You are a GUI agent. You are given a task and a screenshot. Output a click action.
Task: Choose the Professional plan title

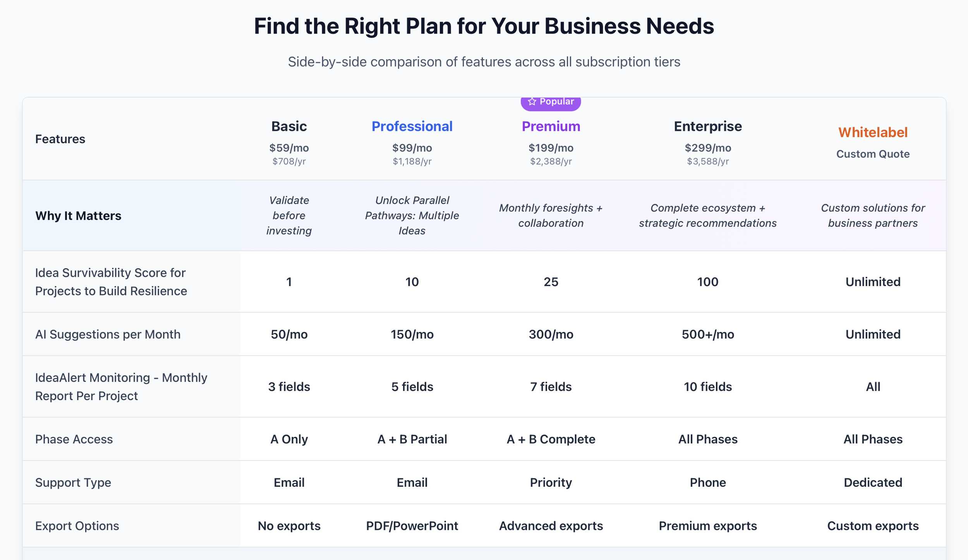click(x=412, y=126)
